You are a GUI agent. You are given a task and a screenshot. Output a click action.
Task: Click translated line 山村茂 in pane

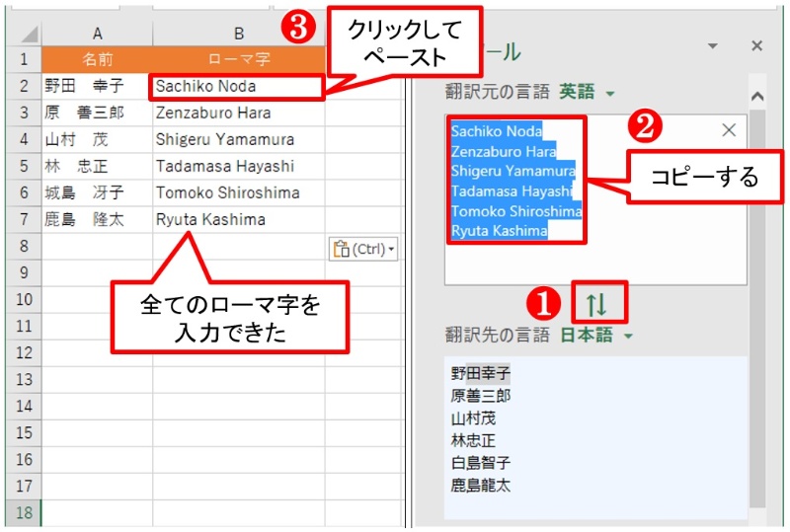[473, 418]
